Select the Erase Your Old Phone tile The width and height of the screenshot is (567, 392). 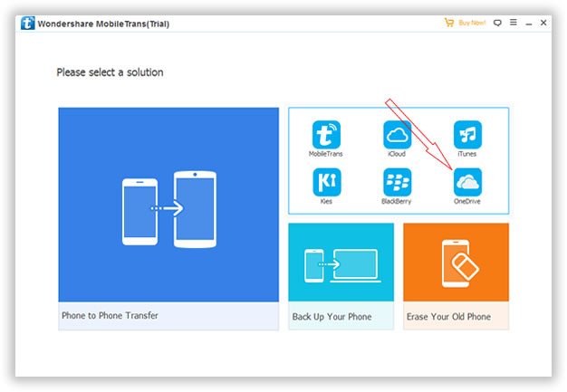tap(456, 276)
